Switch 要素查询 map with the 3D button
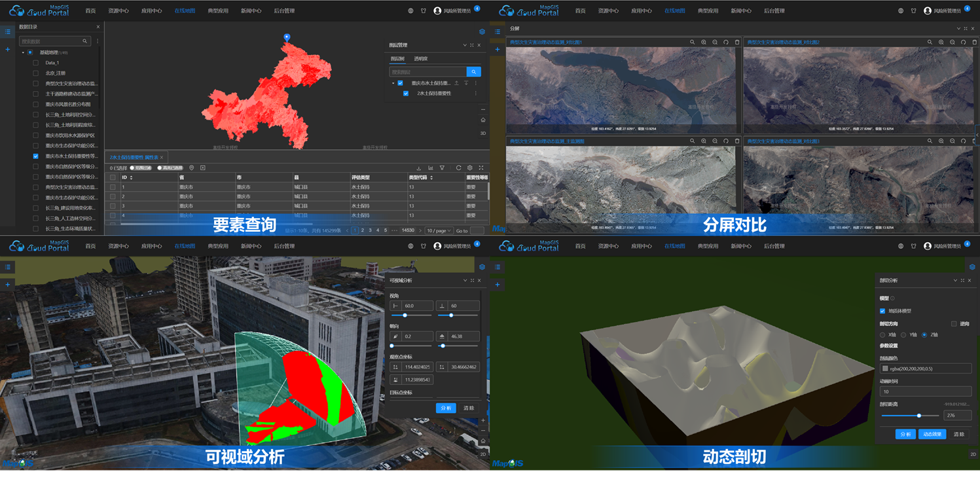Screen dimensions: 980x487 click(x=483, y=134)
